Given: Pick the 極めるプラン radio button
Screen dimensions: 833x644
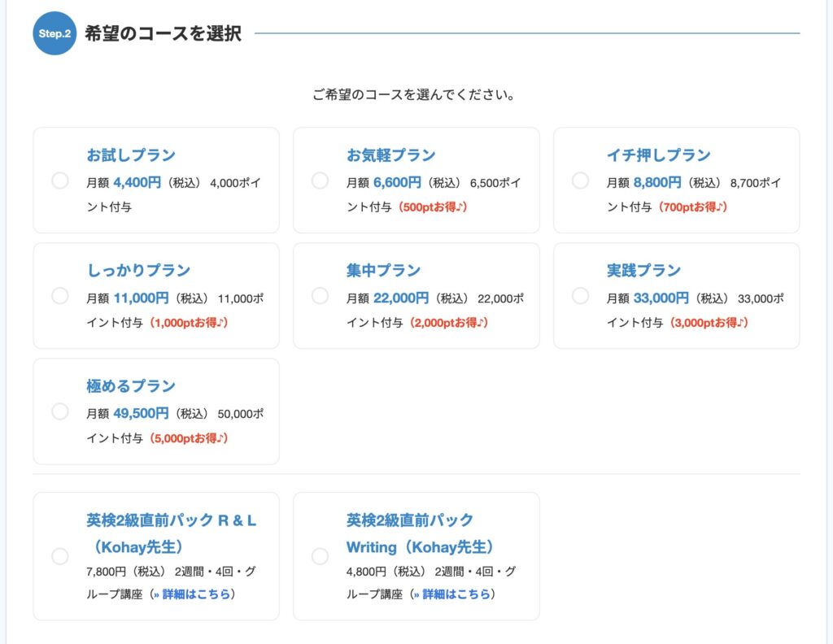Looking at the screenshot, I should pos(59,411).
